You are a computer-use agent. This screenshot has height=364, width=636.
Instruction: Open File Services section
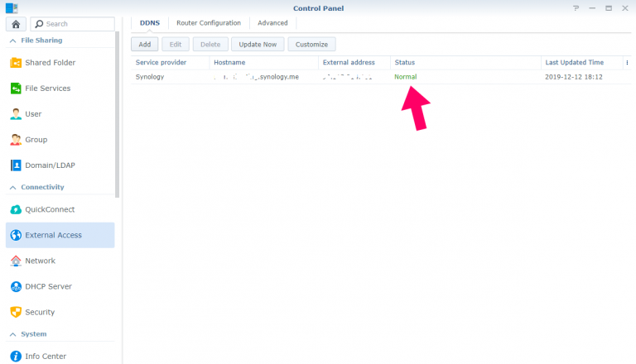tap(47, 89)
